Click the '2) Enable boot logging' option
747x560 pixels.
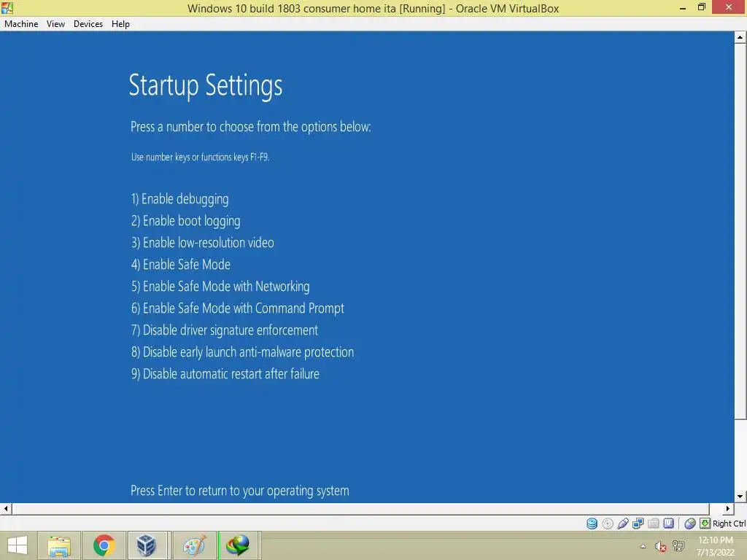coord(186,221)
